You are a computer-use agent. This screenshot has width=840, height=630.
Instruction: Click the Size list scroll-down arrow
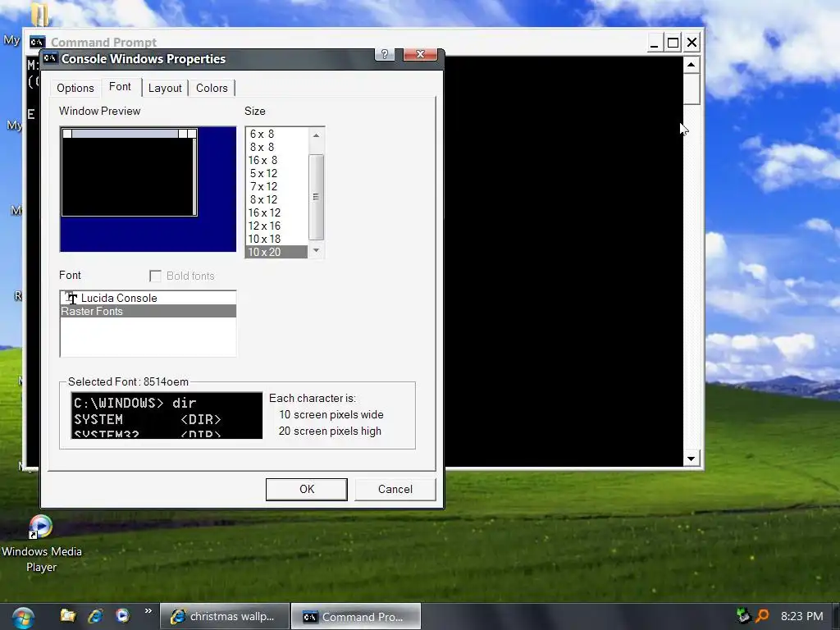tap(316, 250)
